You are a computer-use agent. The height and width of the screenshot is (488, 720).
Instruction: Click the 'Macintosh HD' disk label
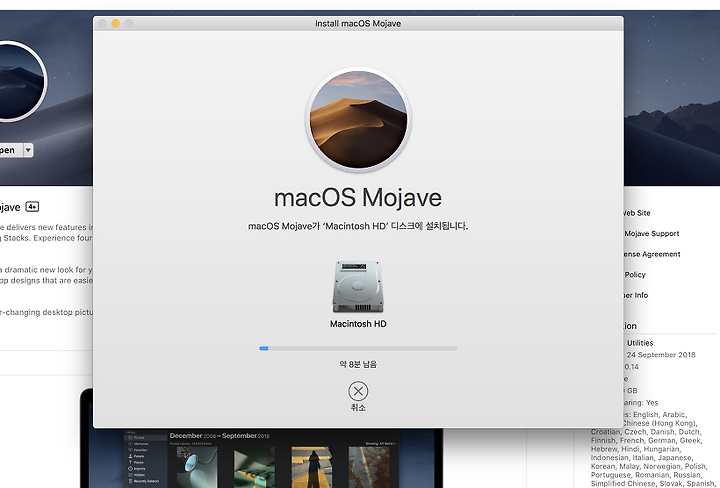point(358,324)
